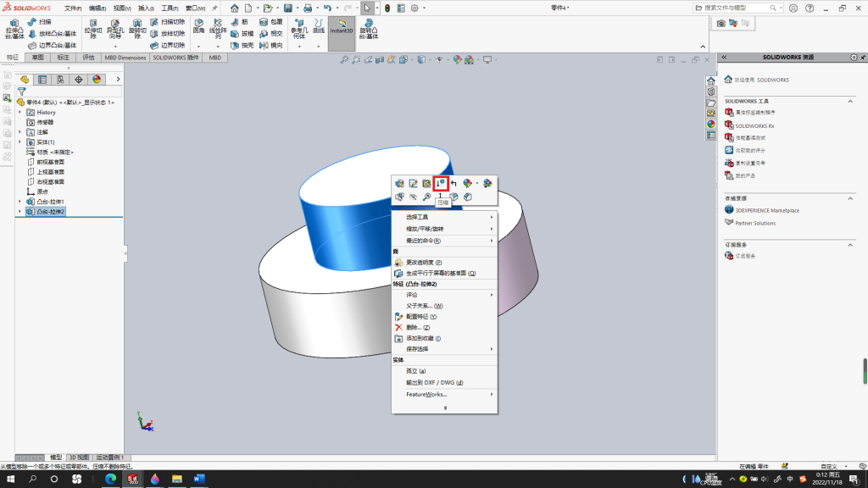
Task: Click the Zoom to Selection magnifier in the context toolbar
Action: pos(427,197)
